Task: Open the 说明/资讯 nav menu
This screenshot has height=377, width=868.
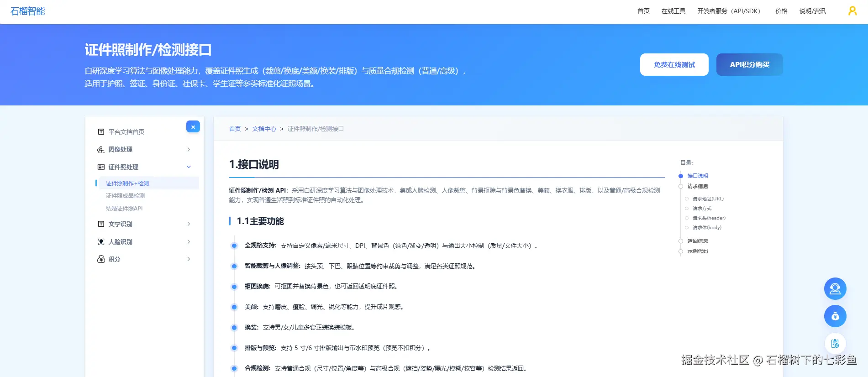Action: point(812,11)
